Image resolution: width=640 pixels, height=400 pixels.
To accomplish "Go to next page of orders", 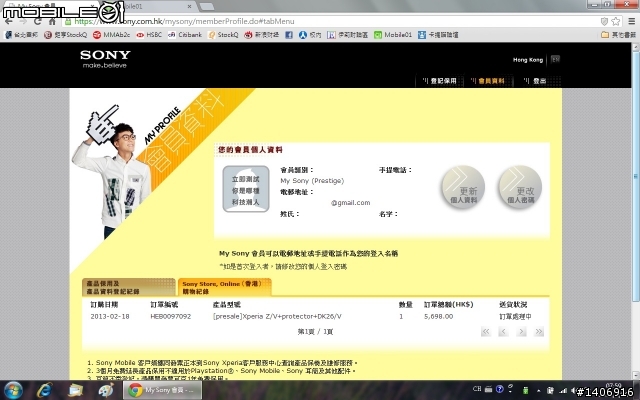I will 521,331.
